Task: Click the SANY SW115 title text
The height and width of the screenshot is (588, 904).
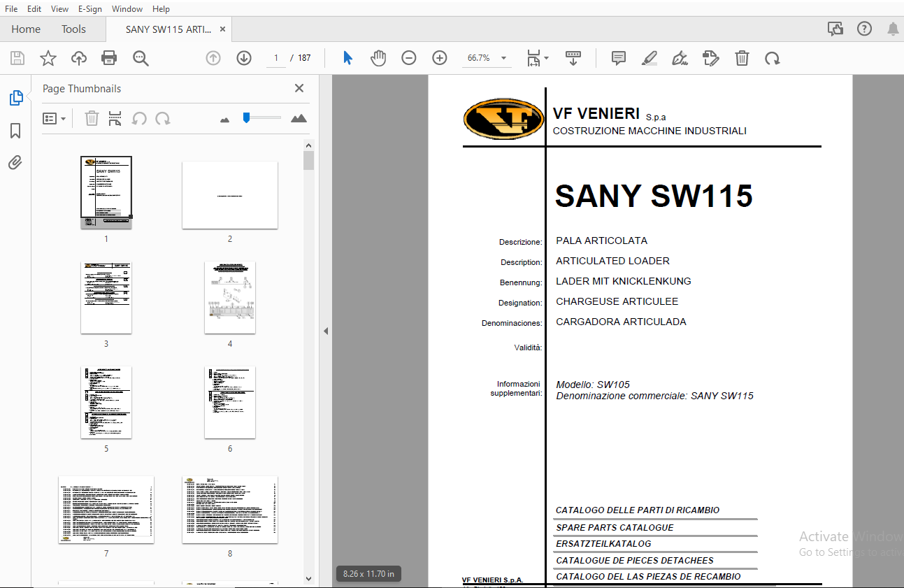Action: [654, 196]
